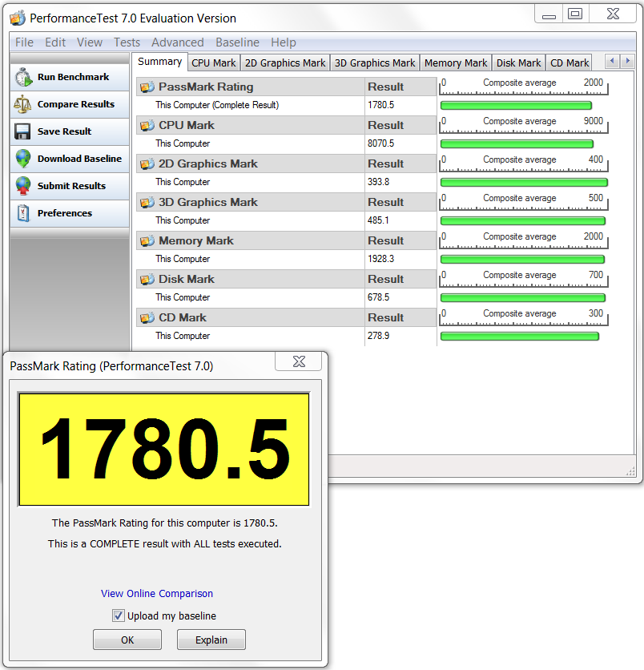Click the 2D Graphics Mark row icon
The width and height of the screenshot is (644, 670).
147,163
